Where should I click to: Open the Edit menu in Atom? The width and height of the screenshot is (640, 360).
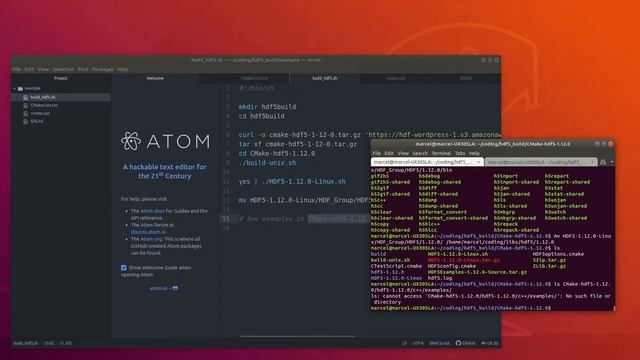click(x=29, y=69)
